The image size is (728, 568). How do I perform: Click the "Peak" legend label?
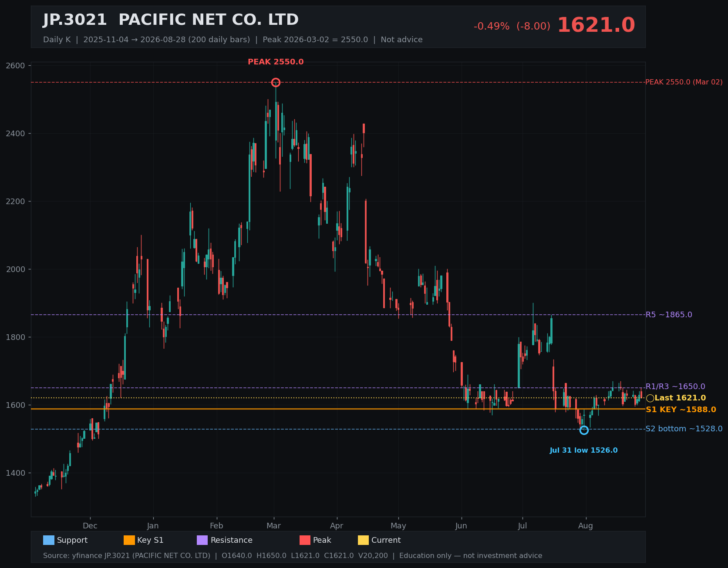[322, 540]
